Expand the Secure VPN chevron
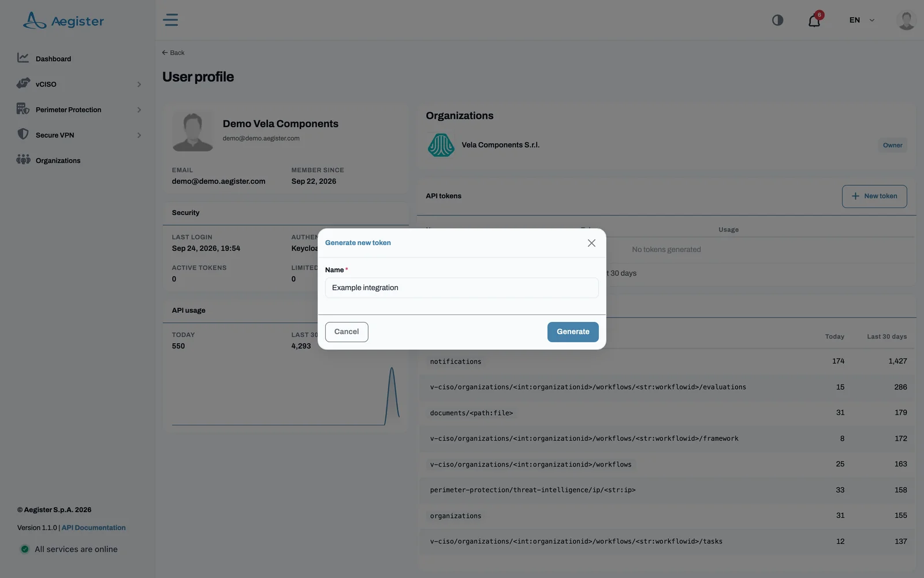The width and height of the screenshot is (924, 578). pos(139,135)
